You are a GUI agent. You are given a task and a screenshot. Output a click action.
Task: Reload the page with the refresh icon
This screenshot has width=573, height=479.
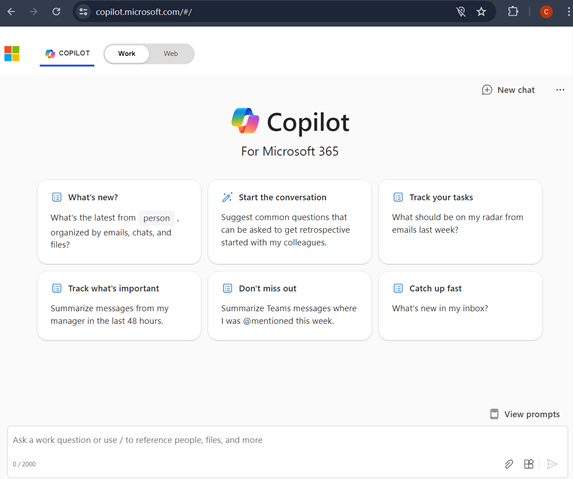click(56, 12)
